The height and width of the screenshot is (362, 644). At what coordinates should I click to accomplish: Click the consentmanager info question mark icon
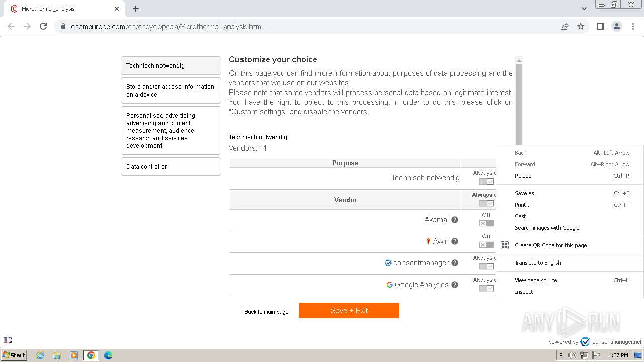[x=455, y=263]
